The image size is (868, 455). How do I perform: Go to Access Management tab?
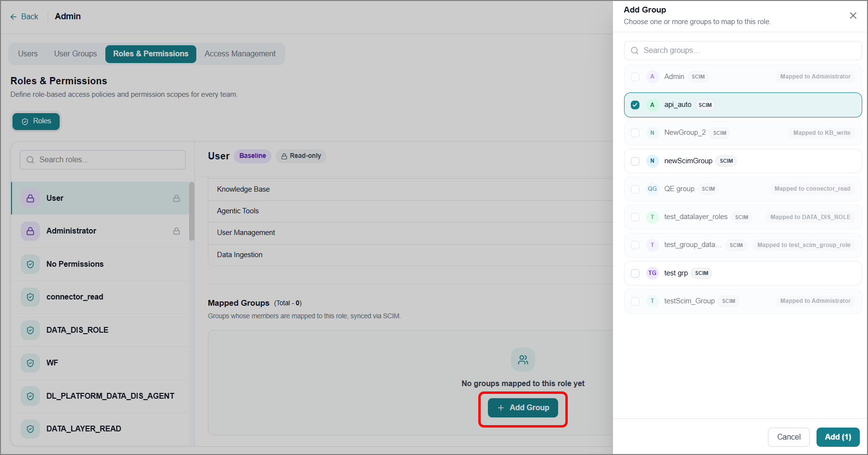point(240,54)
